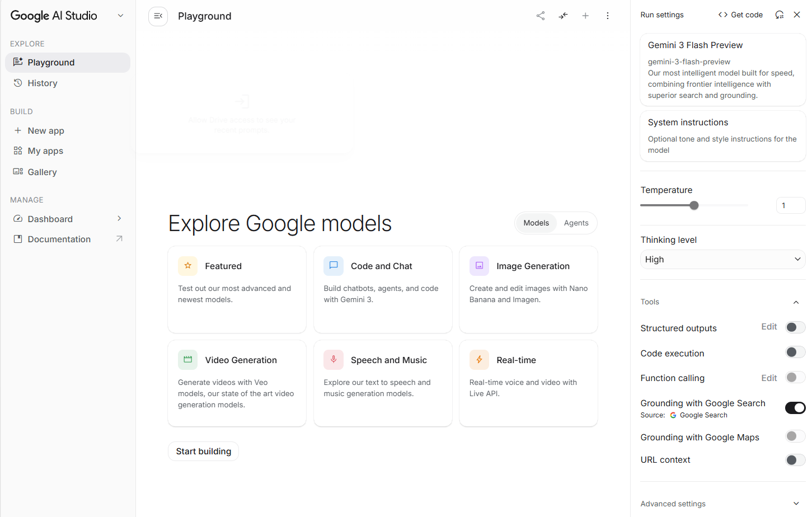The width and height of the screenshot is (812, 517).
Task: Close the Run settings panel
Action: pos(797,15)
